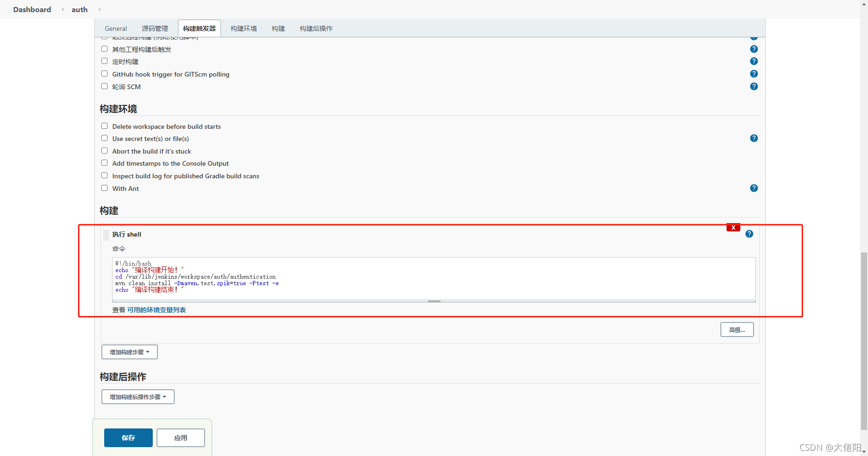
Task: Grab the 执行 shell drag handle
Action: [x=106, y=235]
